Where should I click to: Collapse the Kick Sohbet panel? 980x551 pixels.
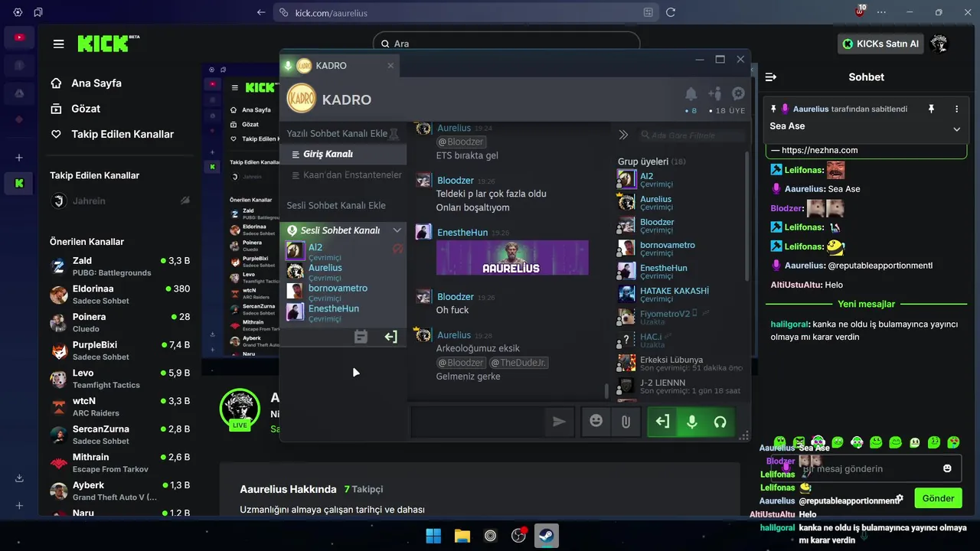(771, 77)
